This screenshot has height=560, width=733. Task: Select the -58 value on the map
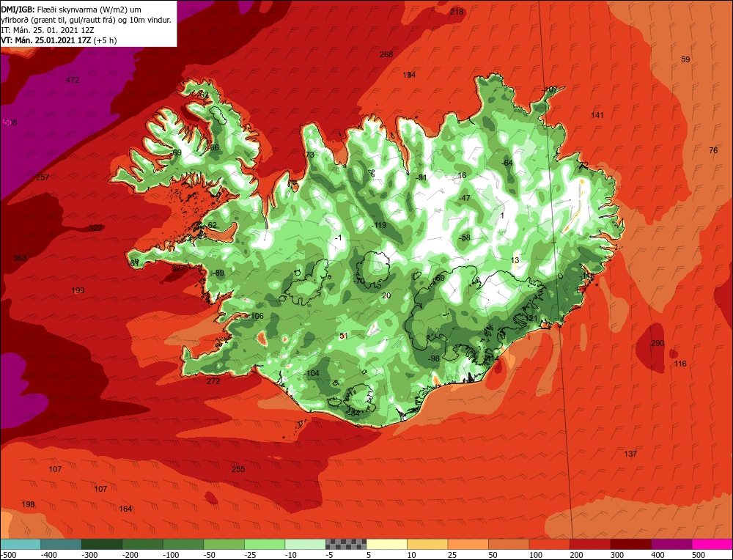pos(464,237)
